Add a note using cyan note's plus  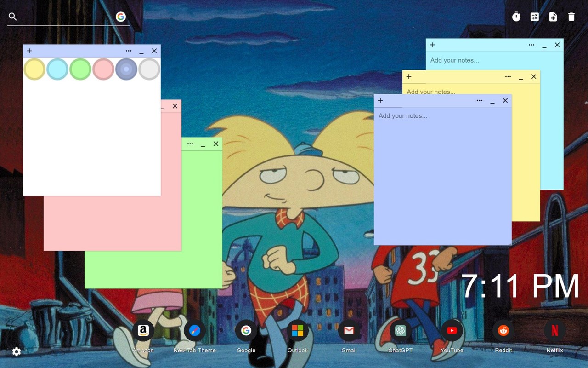click(x=432, y=45)
